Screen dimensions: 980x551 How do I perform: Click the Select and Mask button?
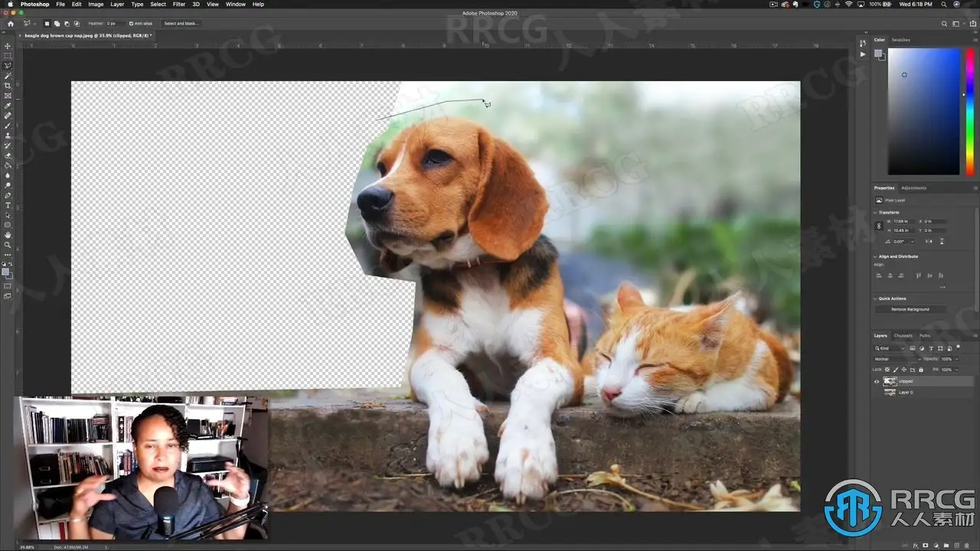(x=181, y=24)
